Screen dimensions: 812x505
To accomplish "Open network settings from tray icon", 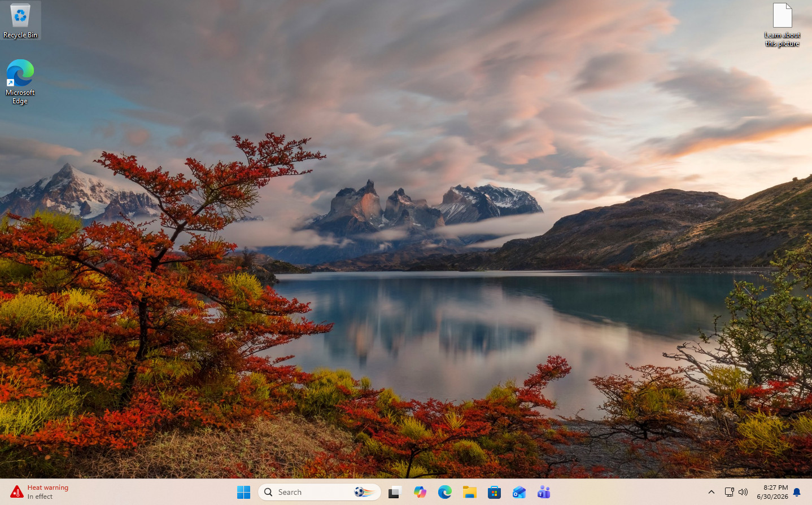I will pos(729,492).
